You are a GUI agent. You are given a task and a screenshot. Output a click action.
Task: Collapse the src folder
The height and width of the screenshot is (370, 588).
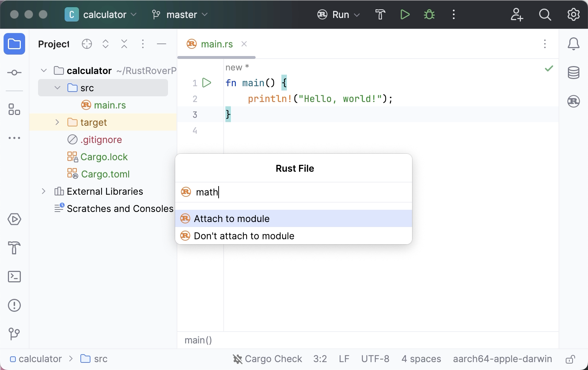tap(57, 88)
